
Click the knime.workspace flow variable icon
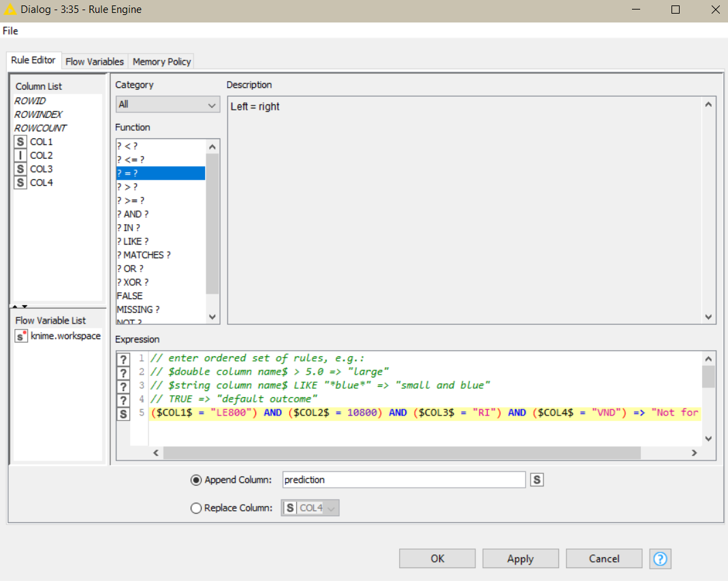click(20, 336)
